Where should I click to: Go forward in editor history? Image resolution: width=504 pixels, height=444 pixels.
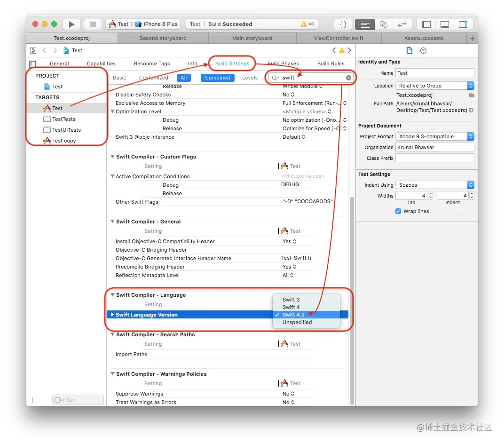55,50
